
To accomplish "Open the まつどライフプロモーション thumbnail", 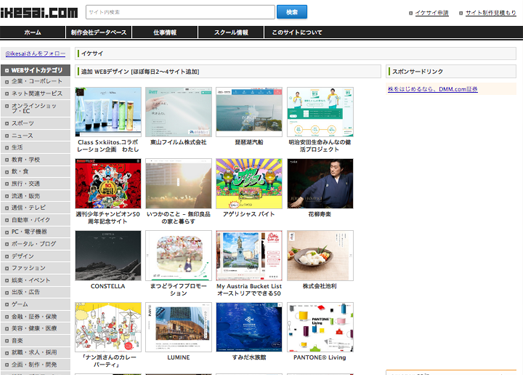I will (x=178, y=256).
